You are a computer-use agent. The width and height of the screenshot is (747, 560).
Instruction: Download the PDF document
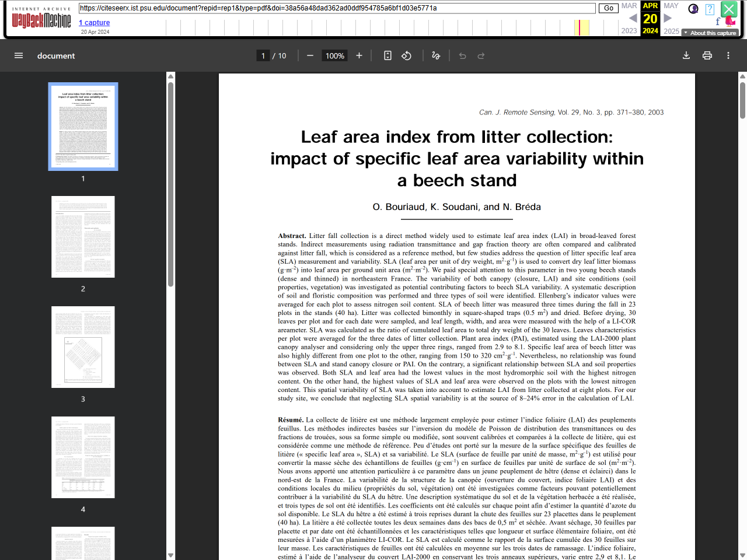(x=686, y=55)
